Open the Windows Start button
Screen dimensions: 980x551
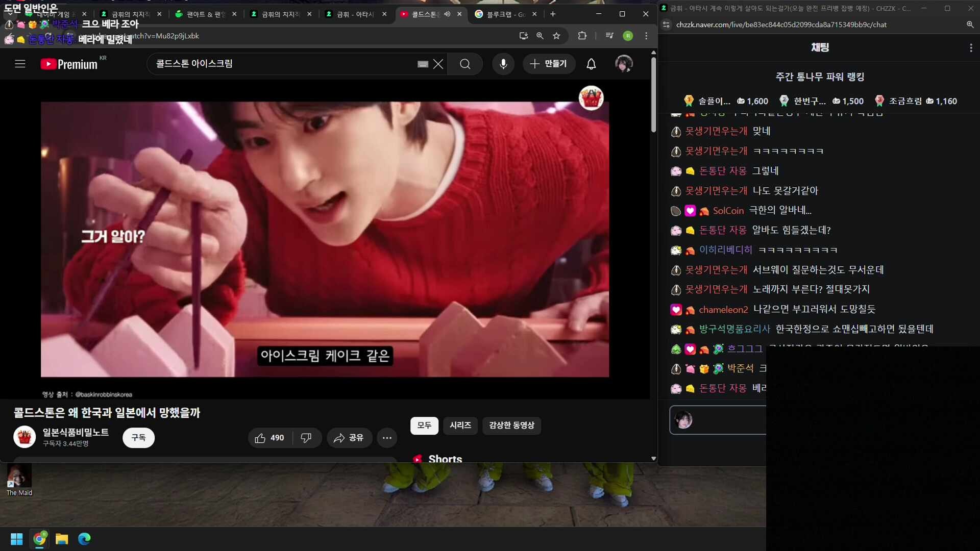click(17, 539)
